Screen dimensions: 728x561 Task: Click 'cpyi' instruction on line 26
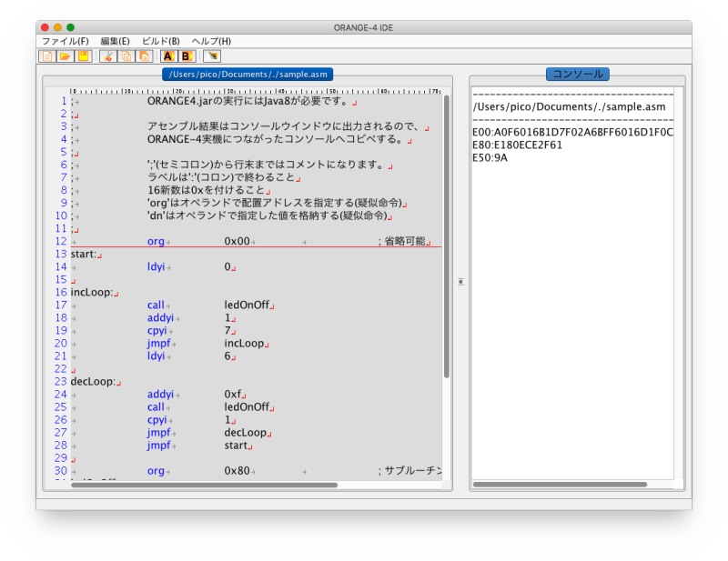[157, 420]
